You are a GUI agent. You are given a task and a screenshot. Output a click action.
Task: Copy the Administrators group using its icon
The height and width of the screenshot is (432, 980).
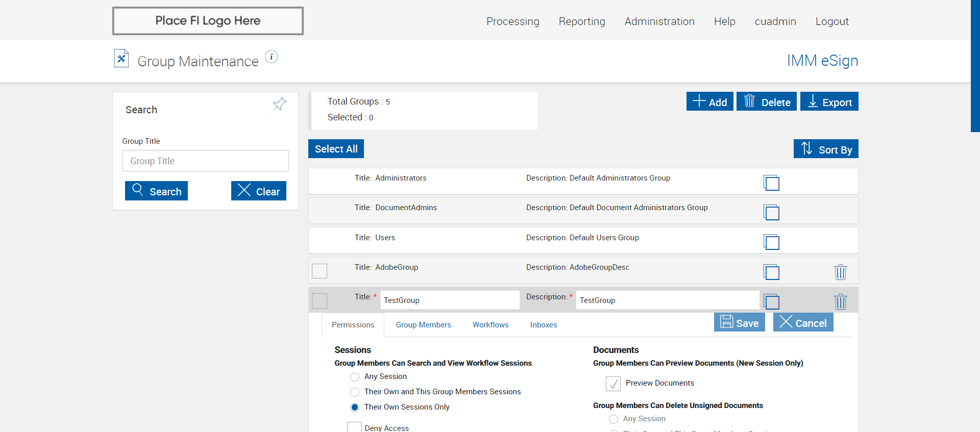click(771, 183)
